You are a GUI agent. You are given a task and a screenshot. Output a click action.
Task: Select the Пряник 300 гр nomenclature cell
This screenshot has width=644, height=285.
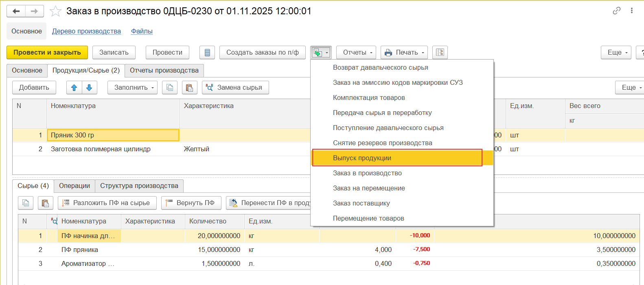[113, 135]
